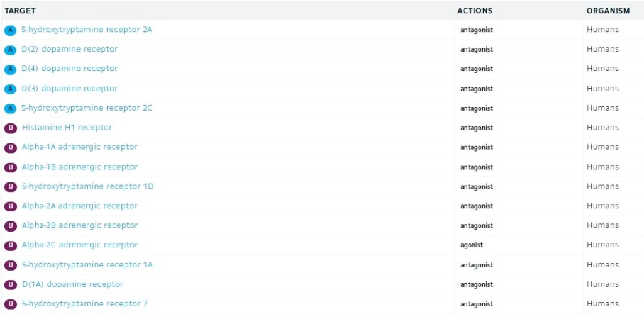Click the U badge beside D(1A) dopamine receptor
The height and width of the screenshot is (319, 644).
[10, 284]
